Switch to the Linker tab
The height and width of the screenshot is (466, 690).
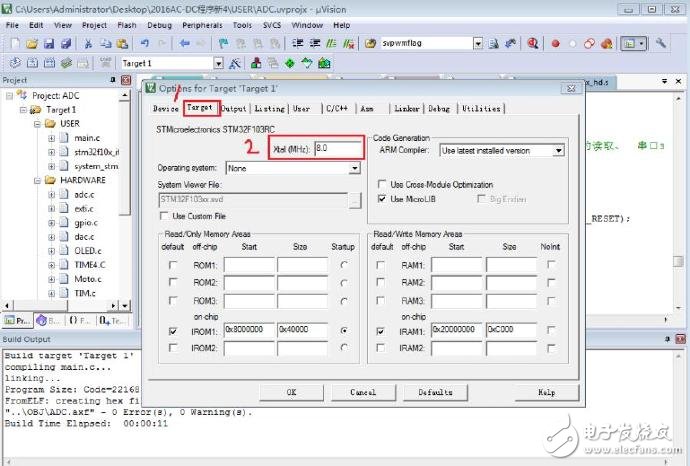407,108
